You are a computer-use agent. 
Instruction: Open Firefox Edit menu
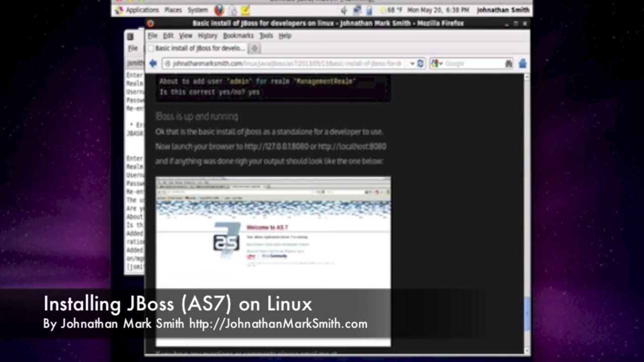point(168,36)
